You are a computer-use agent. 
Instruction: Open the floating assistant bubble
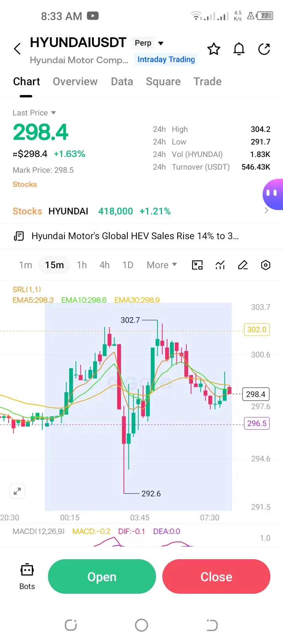click(273, 194)
